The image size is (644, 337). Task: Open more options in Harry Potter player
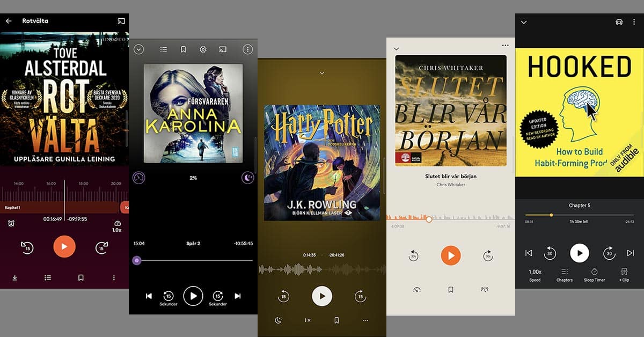click(x=365, y=320)
